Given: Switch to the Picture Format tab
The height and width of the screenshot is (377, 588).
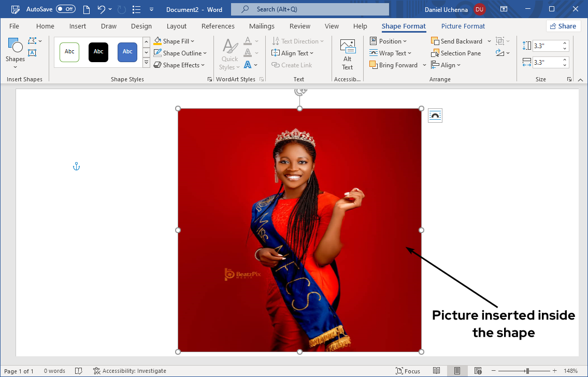Looking at the screenshot, I should tap(463, 26).
